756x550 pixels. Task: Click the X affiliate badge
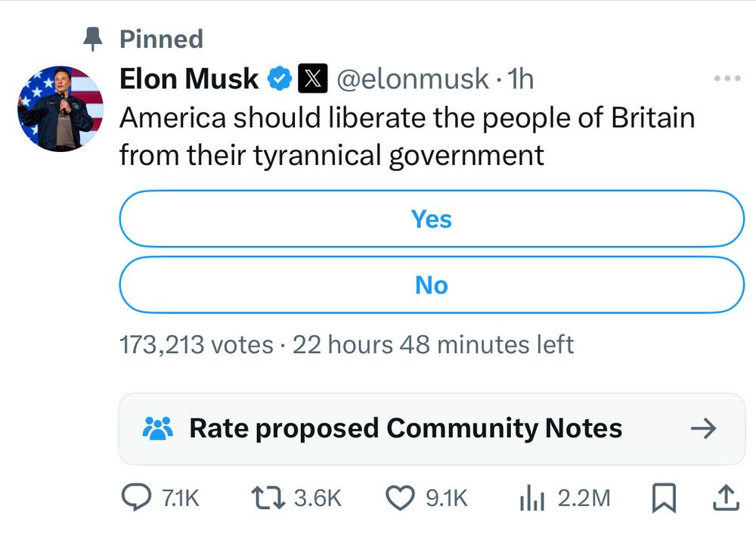(x=313, y=77)
